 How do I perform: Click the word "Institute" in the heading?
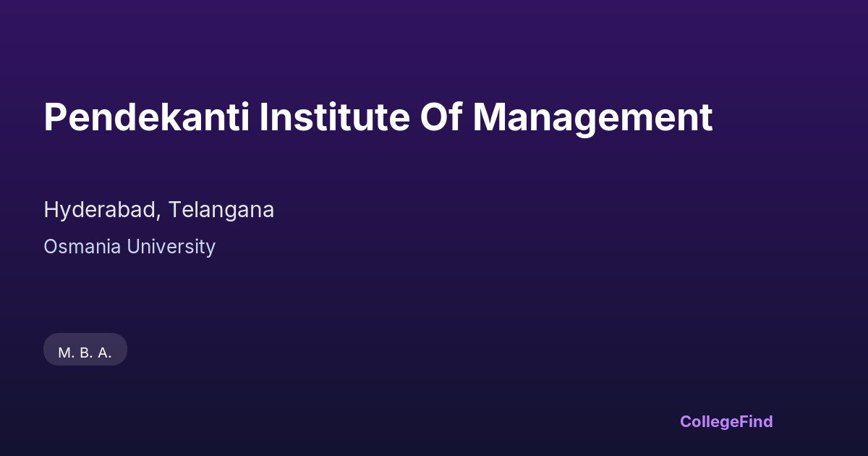click(x=334, y=118)
